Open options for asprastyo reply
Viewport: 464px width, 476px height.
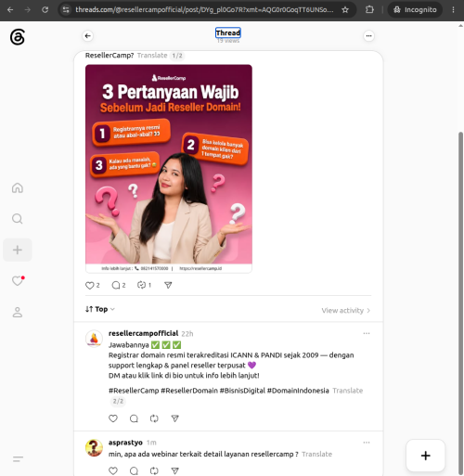pos(367,443)
